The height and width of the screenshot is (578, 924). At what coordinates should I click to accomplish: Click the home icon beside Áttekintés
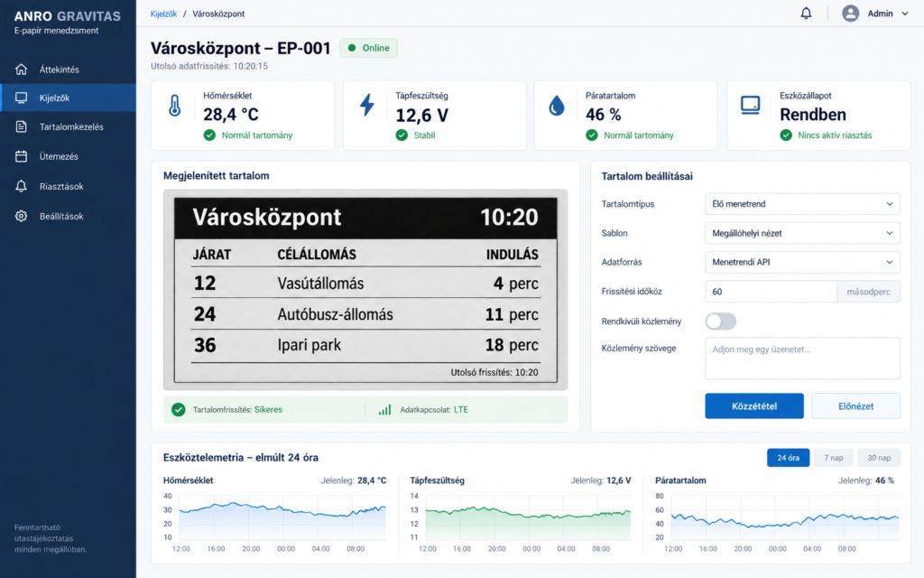[x=22, y=69]
